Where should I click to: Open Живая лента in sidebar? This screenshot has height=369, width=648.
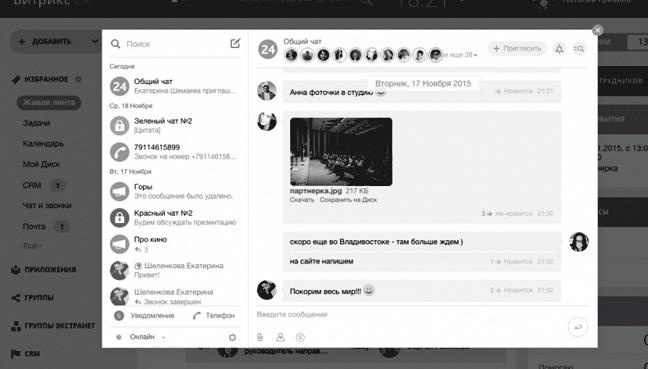click(x=49, y=102)
